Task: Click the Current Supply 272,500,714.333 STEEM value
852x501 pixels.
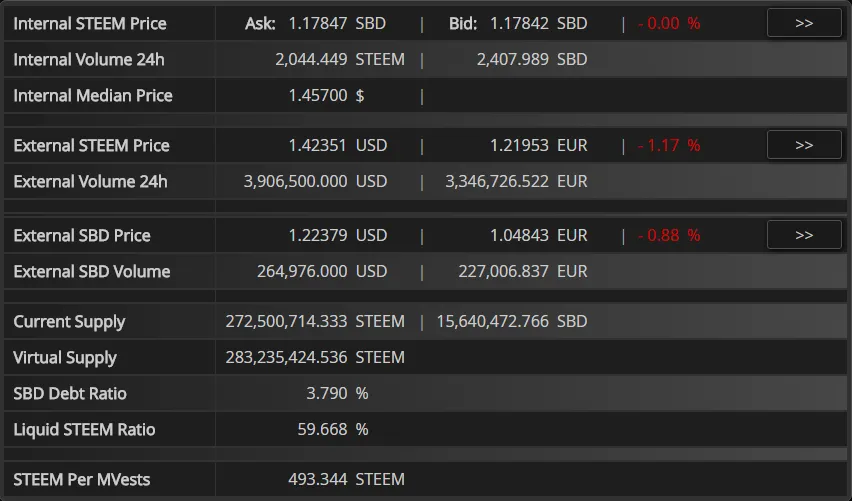Action: 315,321
